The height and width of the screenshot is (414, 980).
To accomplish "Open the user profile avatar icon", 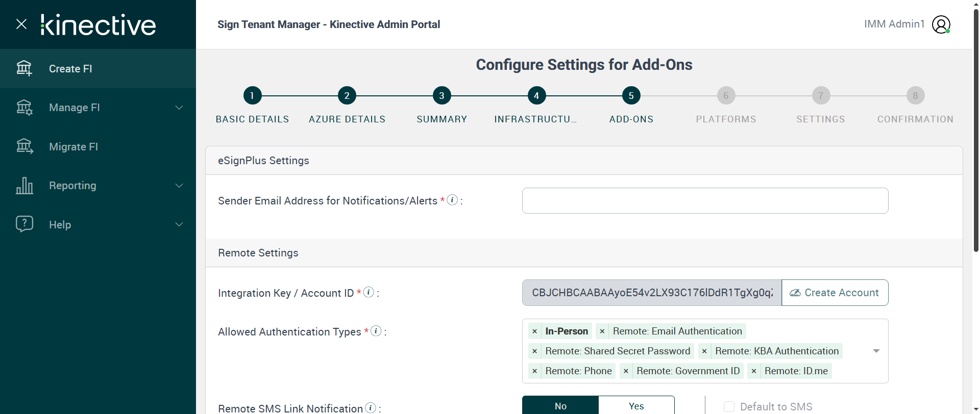I will coord(941,24).
